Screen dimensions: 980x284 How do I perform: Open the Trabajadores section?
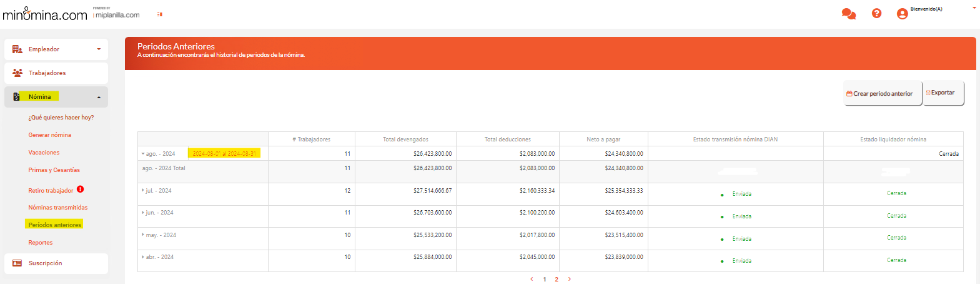click(x=56, y=73)
